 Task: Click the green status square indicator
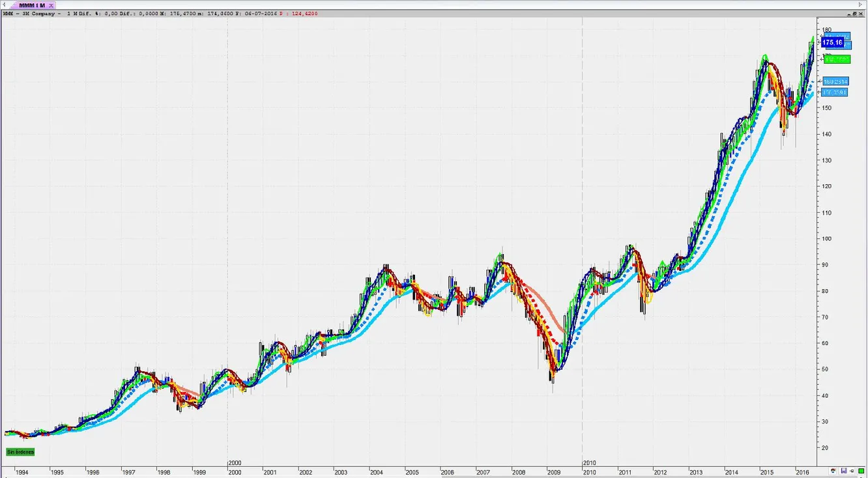(x=861, y=471)
